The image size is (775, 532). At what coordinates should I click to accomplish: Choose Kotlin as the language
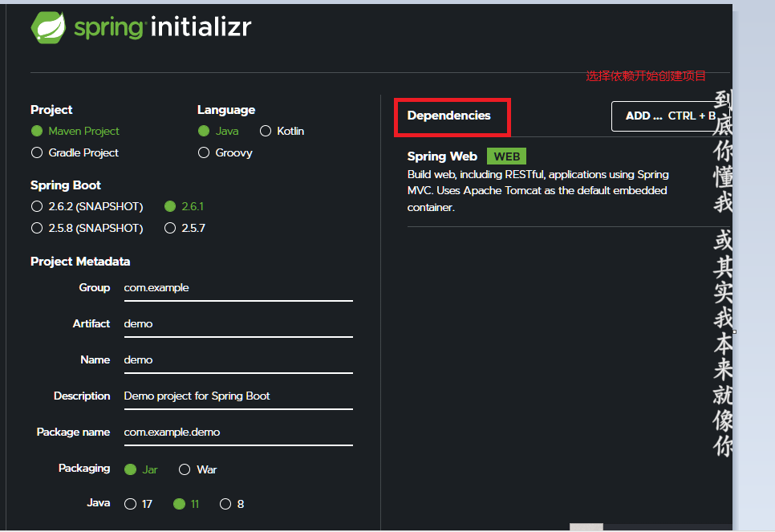coord(266,131)
